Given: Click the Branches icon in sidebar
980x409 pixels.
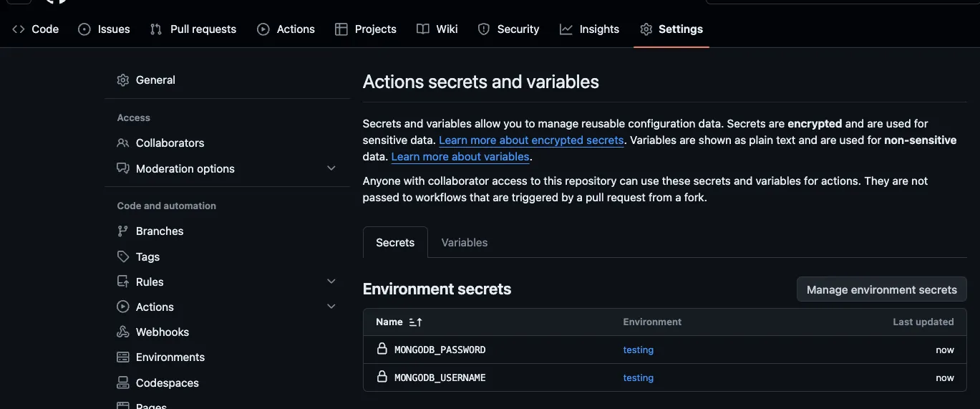Looking at the screenshot, I should 122,231.
